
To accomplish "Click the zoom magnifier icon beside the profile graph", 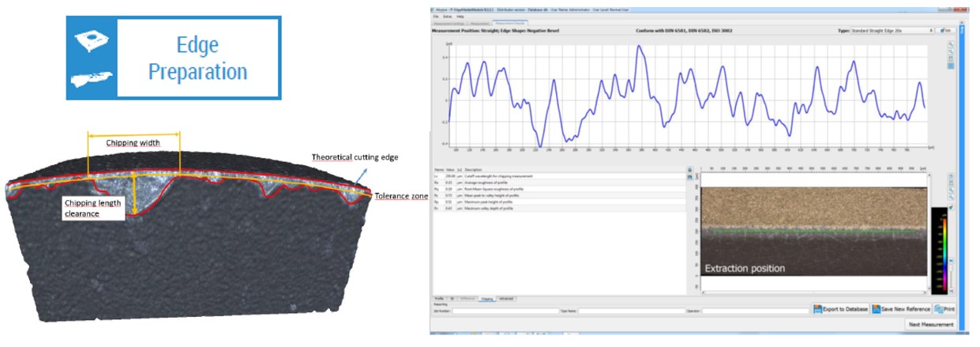I will 951,43.
